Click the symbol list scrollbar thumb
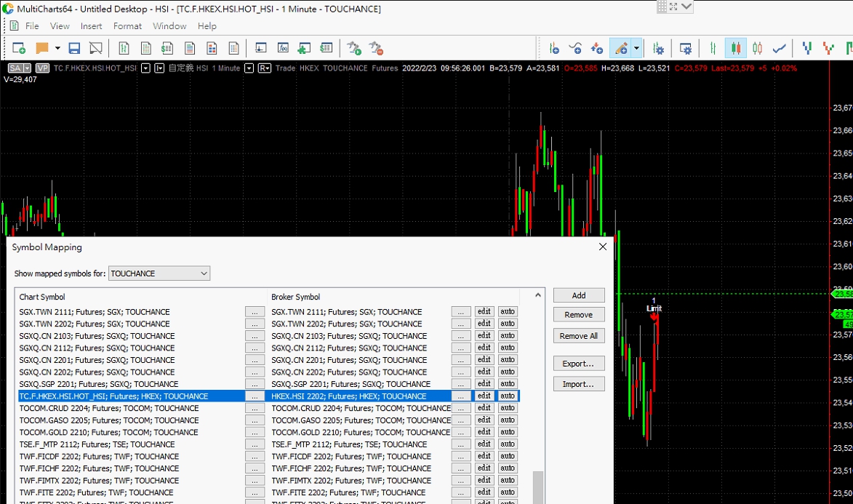853x504 pixels. [x=537, y=487]
